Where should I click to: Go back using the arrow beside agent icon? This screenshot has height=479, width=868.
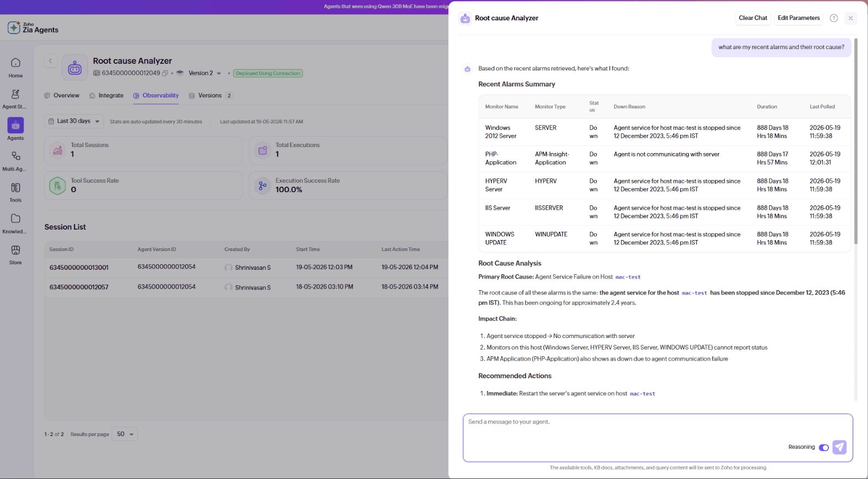[x=50, y=61]
